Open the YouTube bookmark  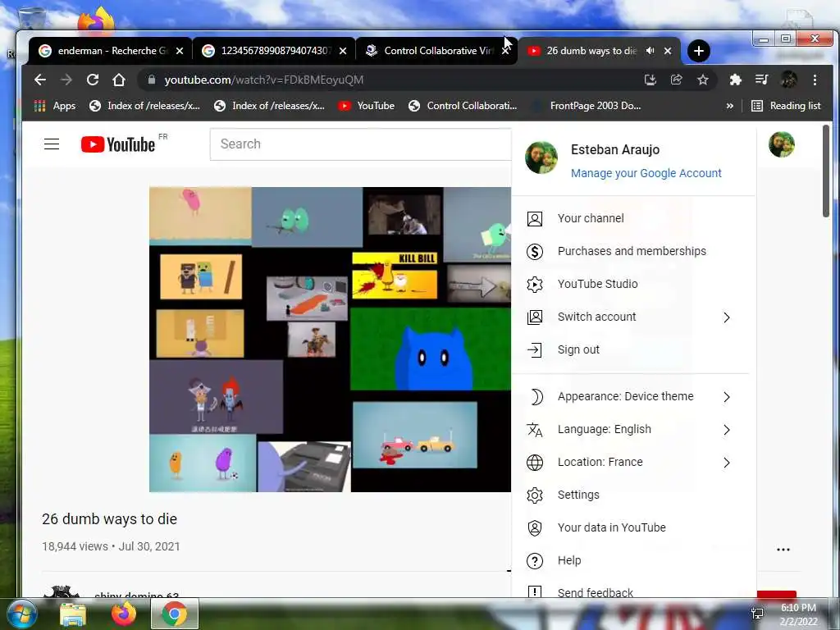(x=367, y=106)
